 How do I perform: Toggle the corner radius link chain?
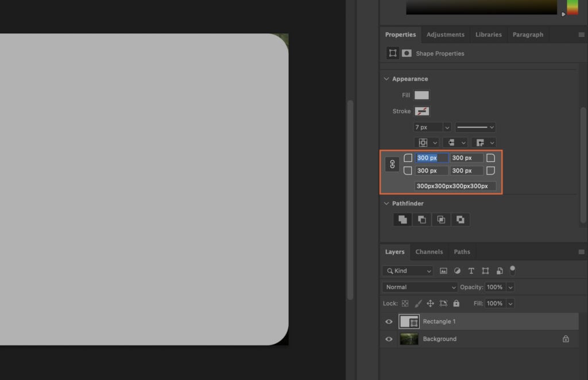(392, 164)
